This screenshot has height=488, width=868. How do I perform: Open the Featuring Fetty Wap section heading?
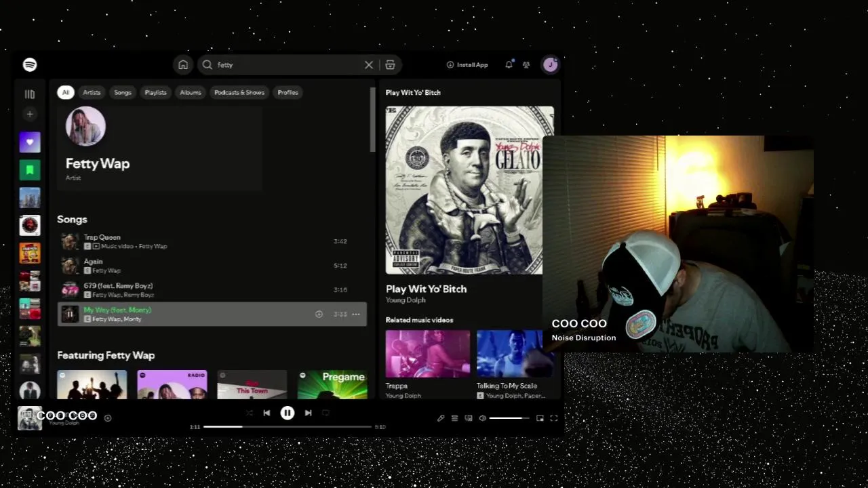[106, 355]
